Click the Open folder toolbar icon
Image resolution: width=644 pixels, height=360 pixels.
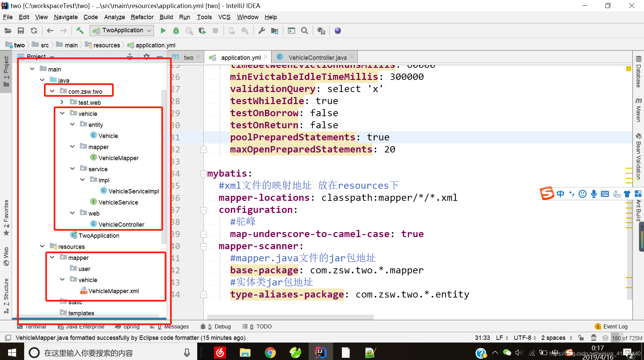pyautogui.click(x=8, y=31)
